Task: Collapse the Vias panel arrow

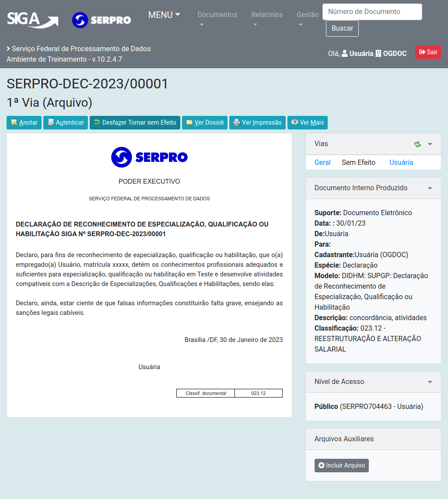Action: (430, 144)
